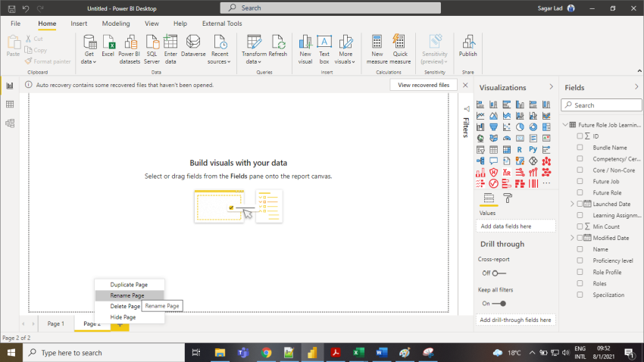
Task: Choose Duplicate Page from context menu
Action: click(x=130, y=285)
